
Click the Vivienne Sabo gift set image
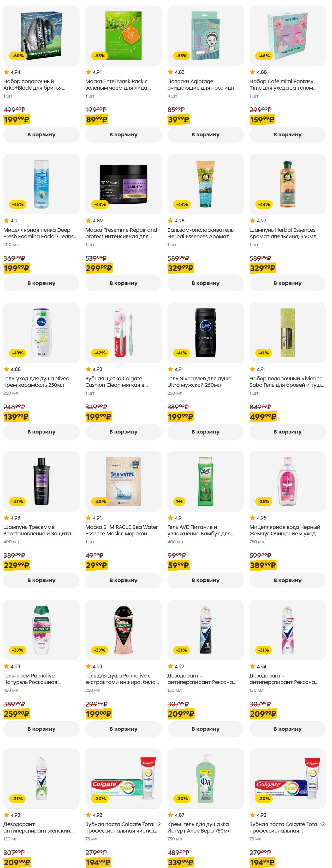click(x=287, y=333)
